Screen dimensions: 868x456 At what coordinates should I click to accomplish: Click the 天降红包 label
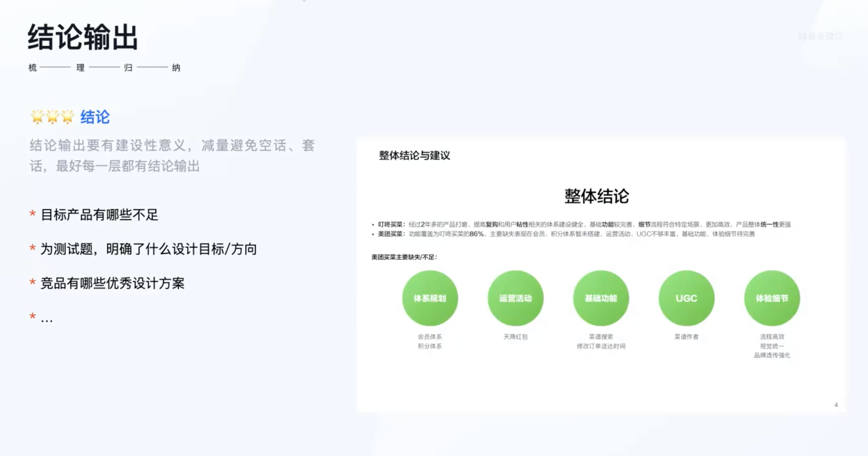pyautogui.click(x=515, y=336)
